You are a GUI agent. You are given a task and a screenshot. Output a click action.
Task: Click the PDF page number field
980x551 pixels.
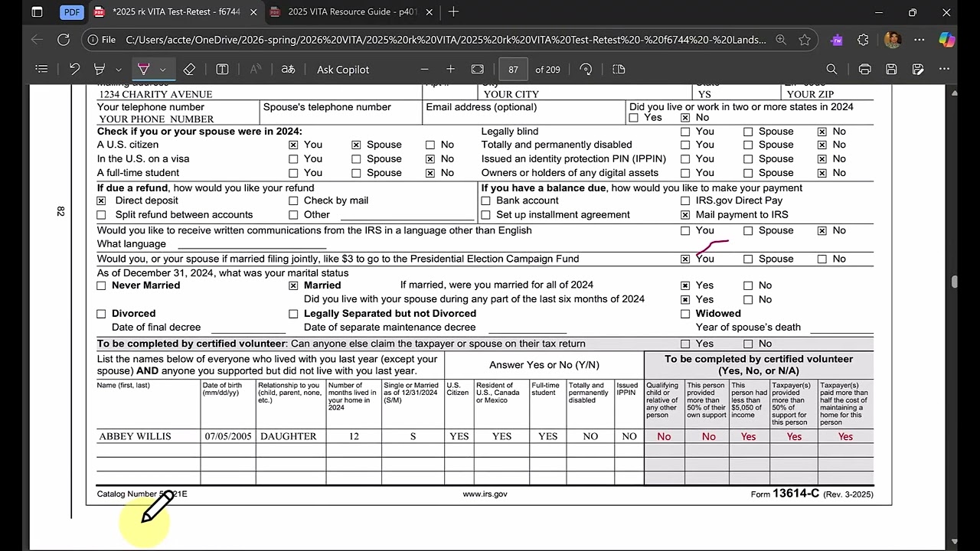click(513, 70)
